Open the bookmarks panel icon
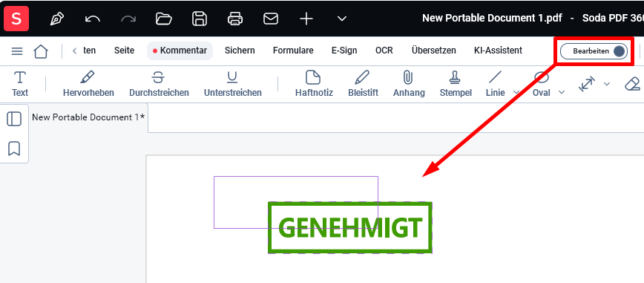The image size is (644, 283). click(x=14, y=149)
